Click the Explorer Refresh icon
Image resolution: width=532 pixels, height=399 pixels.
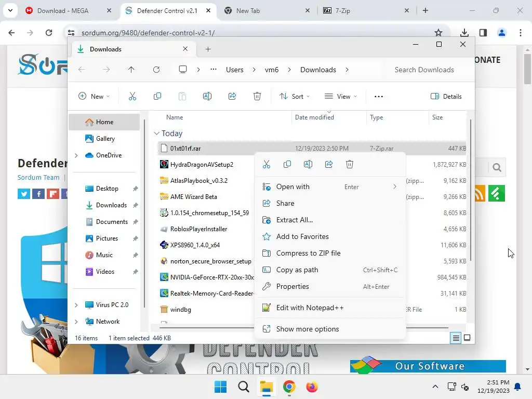[156, 70]
